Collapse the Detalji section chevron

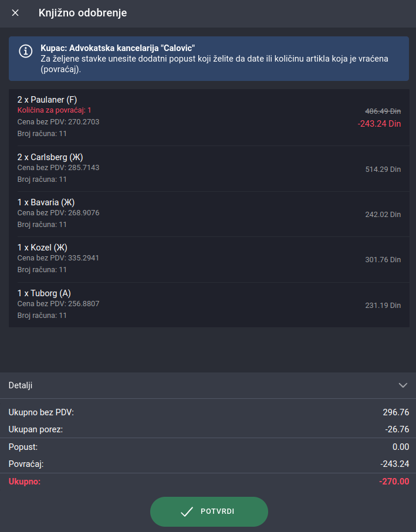tap(403, 385)
